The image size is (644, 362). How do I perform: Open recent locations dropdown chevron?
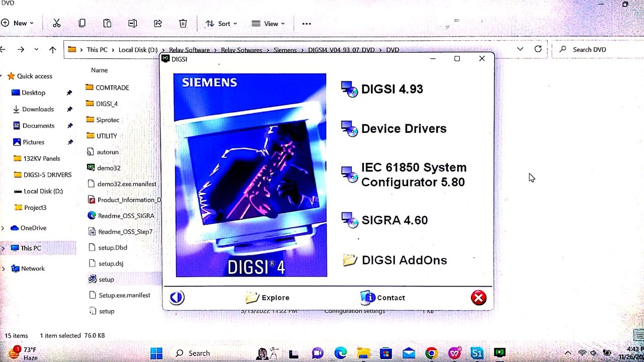click(x=36, y=49)
